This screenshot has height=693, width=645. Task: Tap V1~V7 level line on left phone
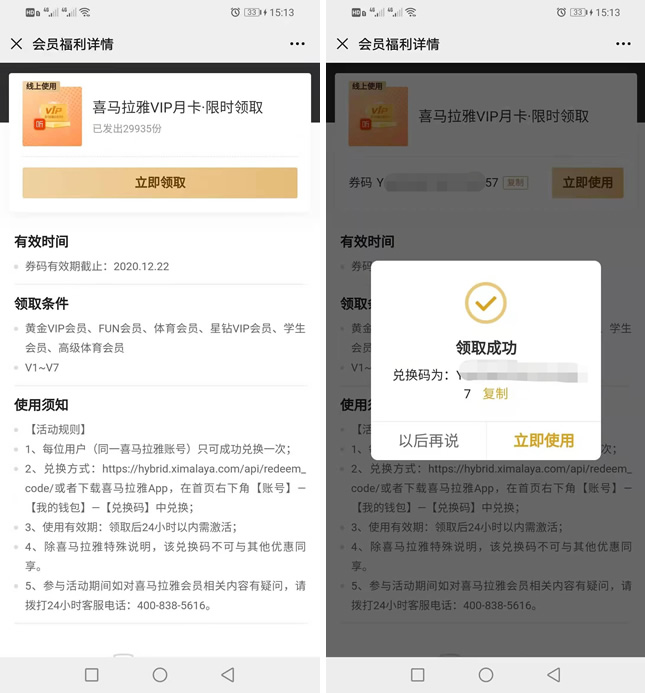point(42,368)
